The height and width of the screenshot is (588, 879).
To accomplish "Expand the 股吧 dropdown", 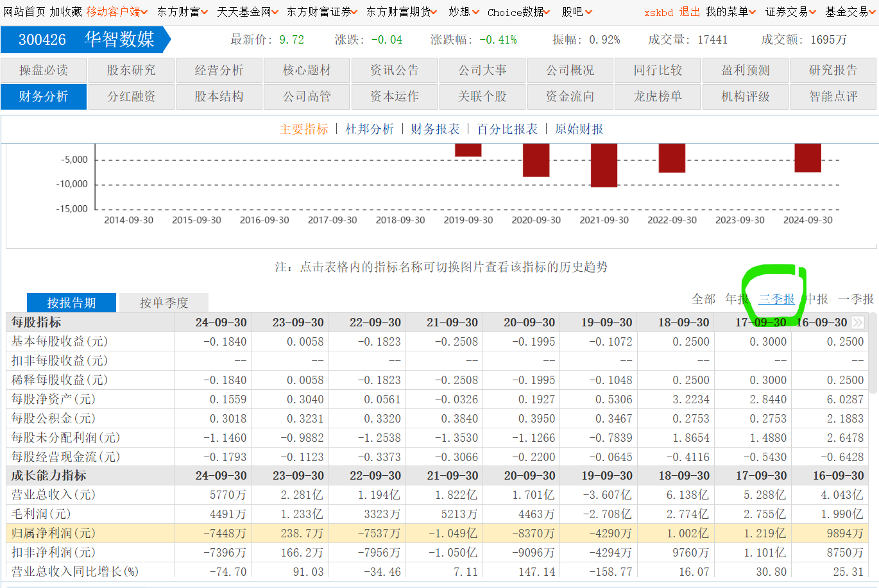I will tap(577, 12).
